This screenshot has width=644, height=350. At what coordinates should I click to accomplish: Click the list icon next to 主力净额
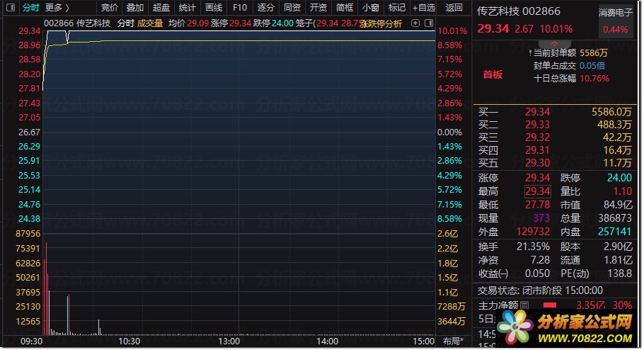(x=524, y=305)
